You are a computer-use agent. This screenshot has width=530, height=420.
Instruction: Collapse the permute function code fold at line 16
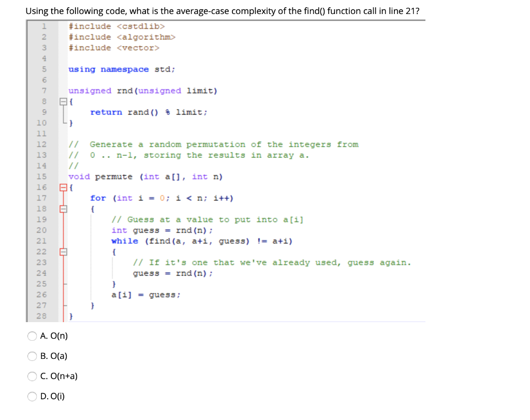(x=63, y=187)
